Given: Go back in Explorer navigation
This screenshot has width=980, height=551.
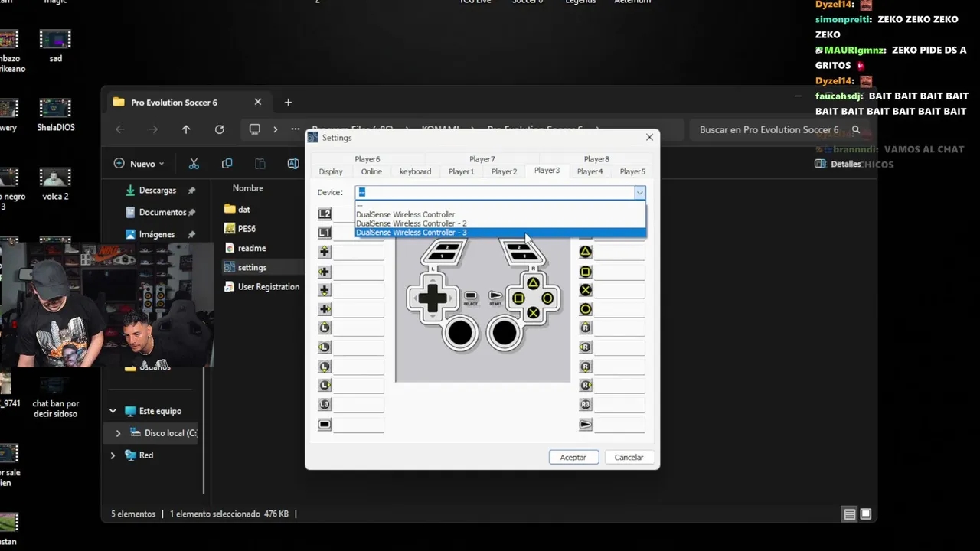Looking at the screenshot, I should pyautogui.click(x=120, y=129).
